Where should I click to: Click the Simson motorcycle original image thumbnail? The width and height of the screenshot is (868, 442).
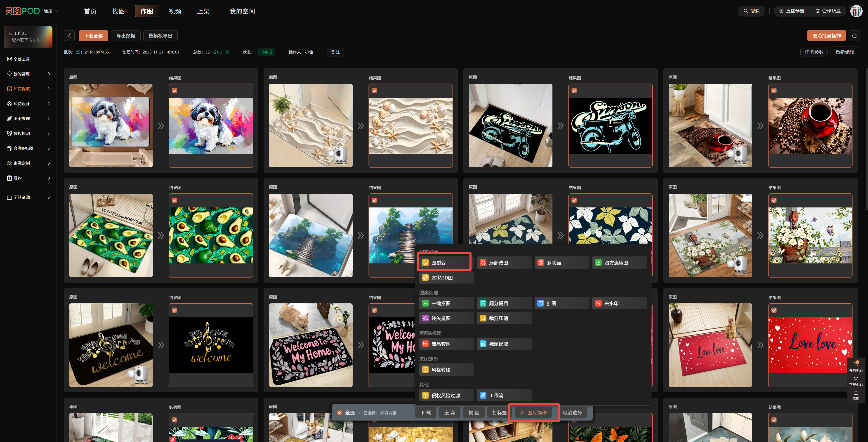tap(510, 126)
